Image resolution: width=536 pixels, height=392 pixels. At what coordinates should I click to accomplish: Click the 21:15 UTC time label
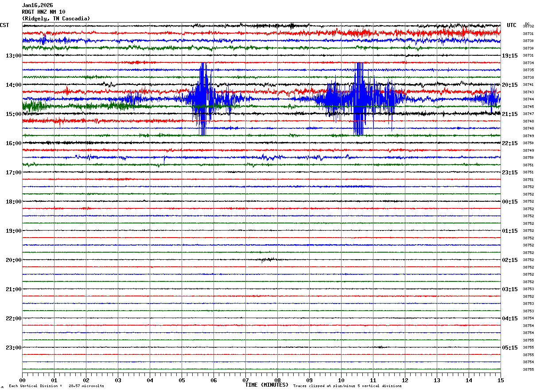click(x=510, y=114)
